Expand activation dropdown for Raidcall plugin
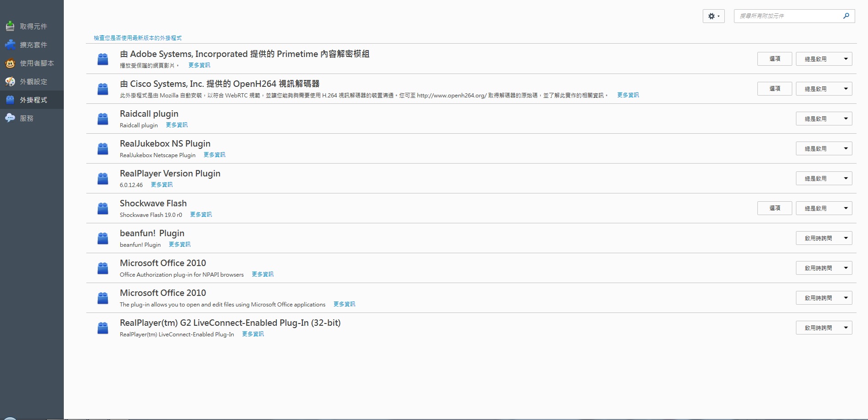The image size is (868, 420). coord(824,119)
